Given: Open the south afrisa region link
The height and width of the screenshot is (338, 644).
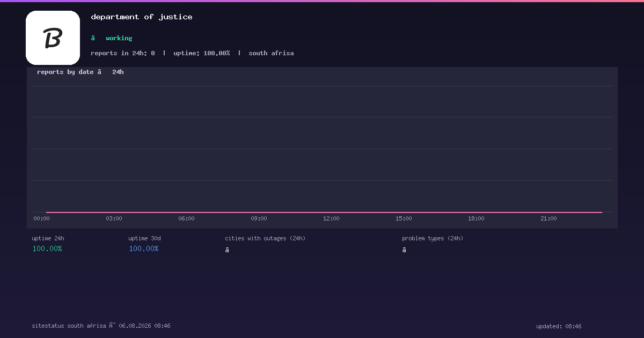Looking at the screenshot, I should click(271, 53).
